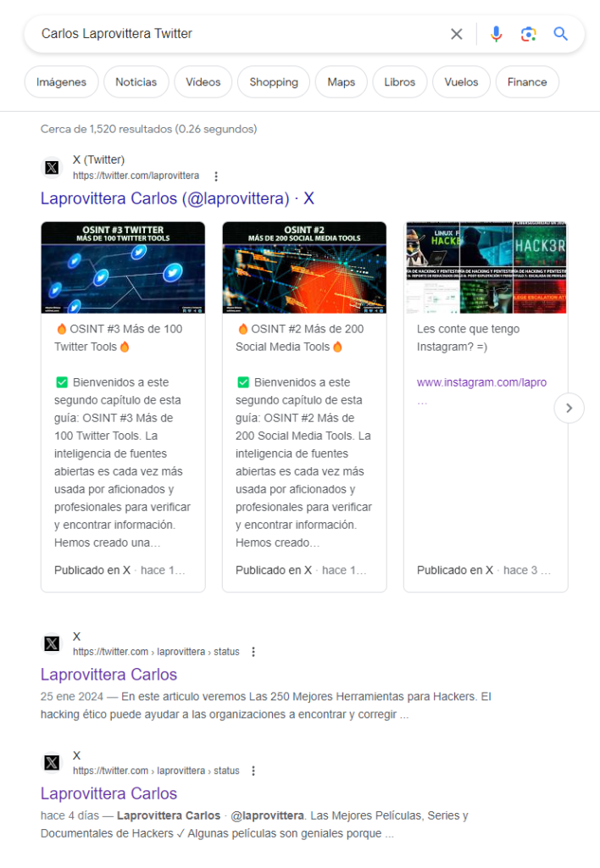600x868 pixels.
Task: Open three-dot options for the 25 ene 2024 result
Action: (253, 652)
